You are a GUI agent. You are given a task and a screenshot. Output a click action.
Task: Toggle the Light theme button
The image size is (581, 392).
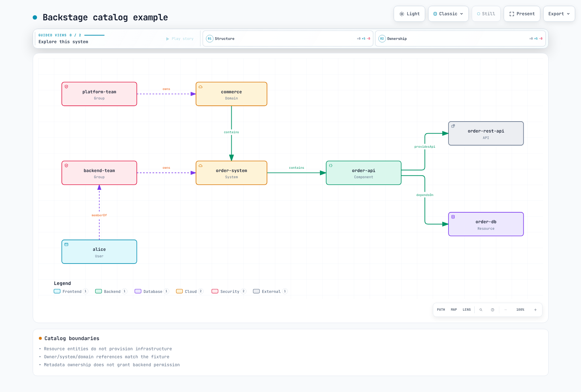click(409, 14)
